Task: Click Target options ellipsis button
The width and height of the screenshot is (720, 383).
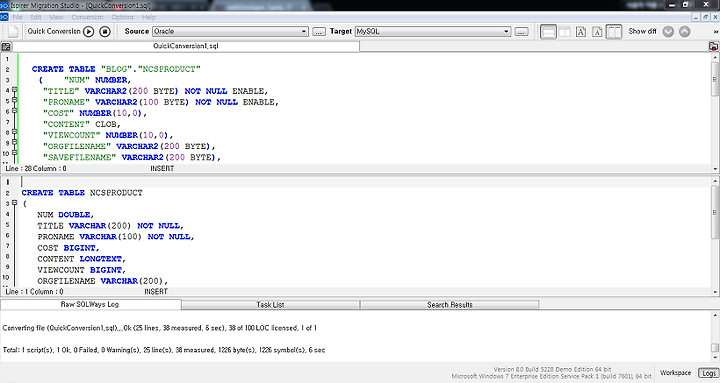Action: (521, 32)
